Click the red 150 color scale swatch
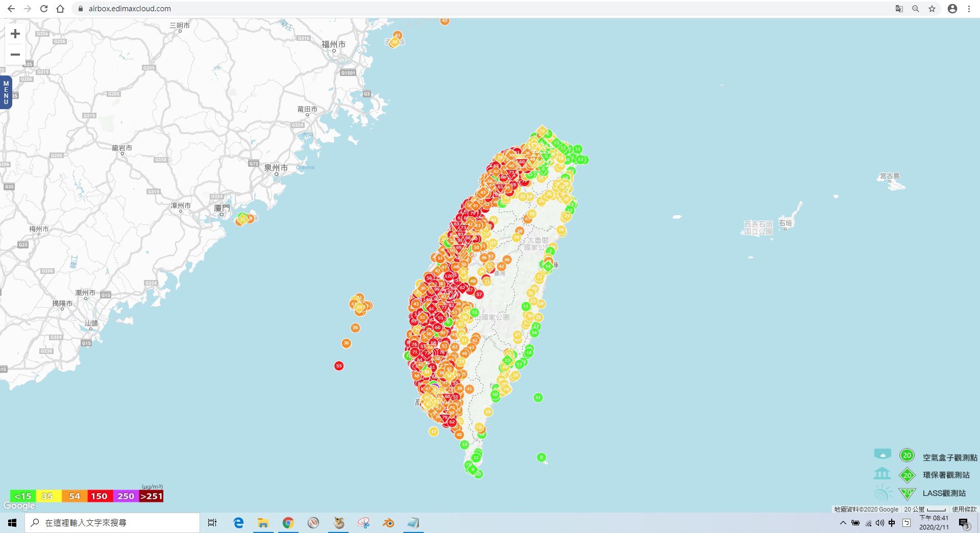The image size is (980, 533). click(100, 496)
